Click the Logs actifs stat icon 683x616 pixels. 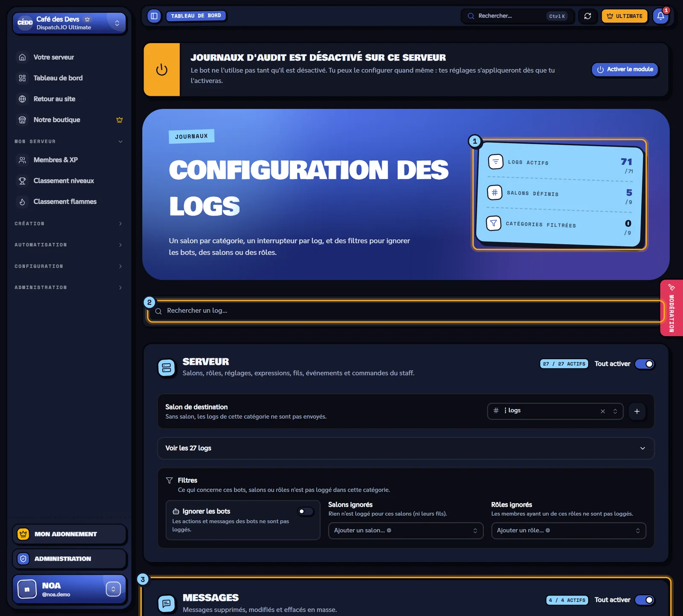(496, 162)
